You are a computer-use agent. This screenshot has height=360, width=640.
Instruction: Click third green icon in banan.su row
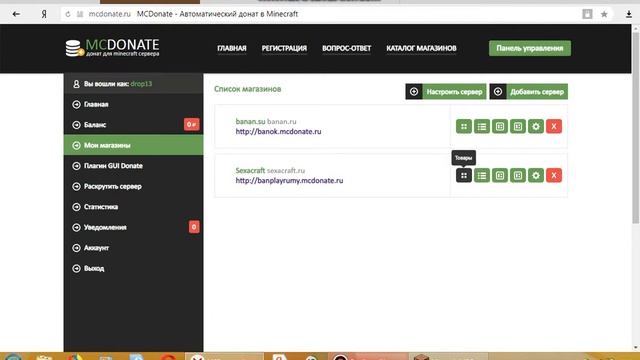[x=500, y=127]
